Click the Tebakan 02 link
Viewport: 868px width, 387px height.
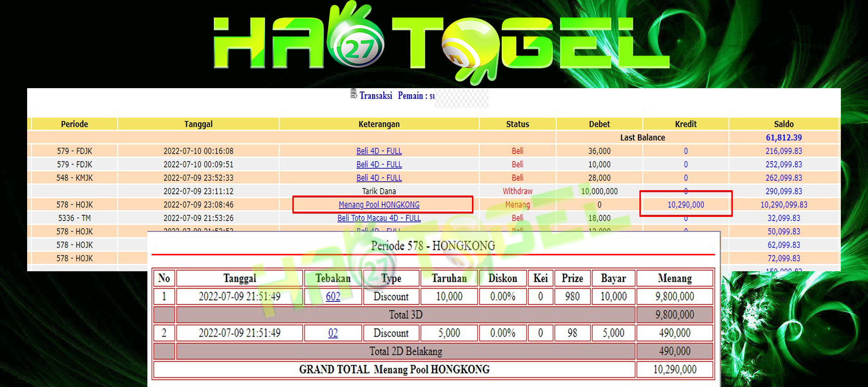coord(333,333)
